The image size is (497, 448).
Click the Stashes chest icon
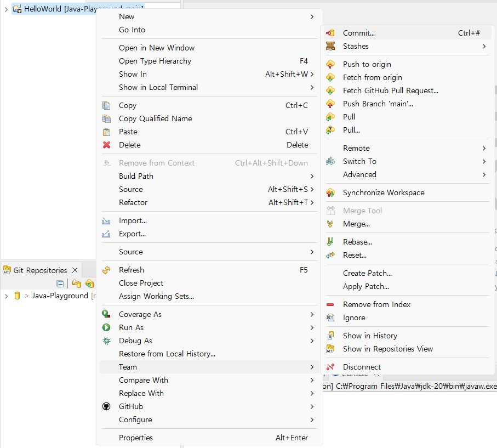click(x=330, y=46)
